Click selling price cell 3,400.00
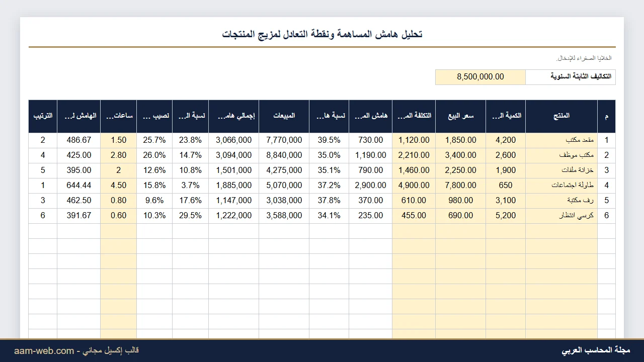Viewport: 644px width, 362px height. tap(460, 155)
